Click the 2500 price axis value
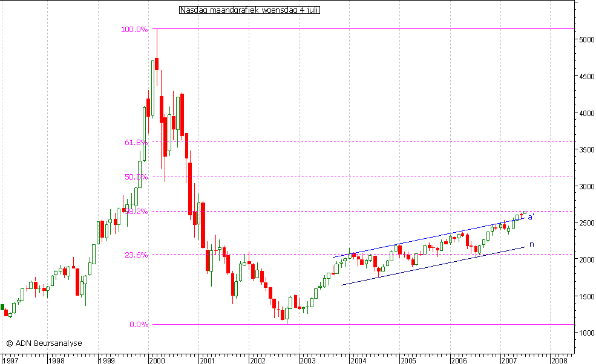The image size is (596, 364). coord(586,223)
